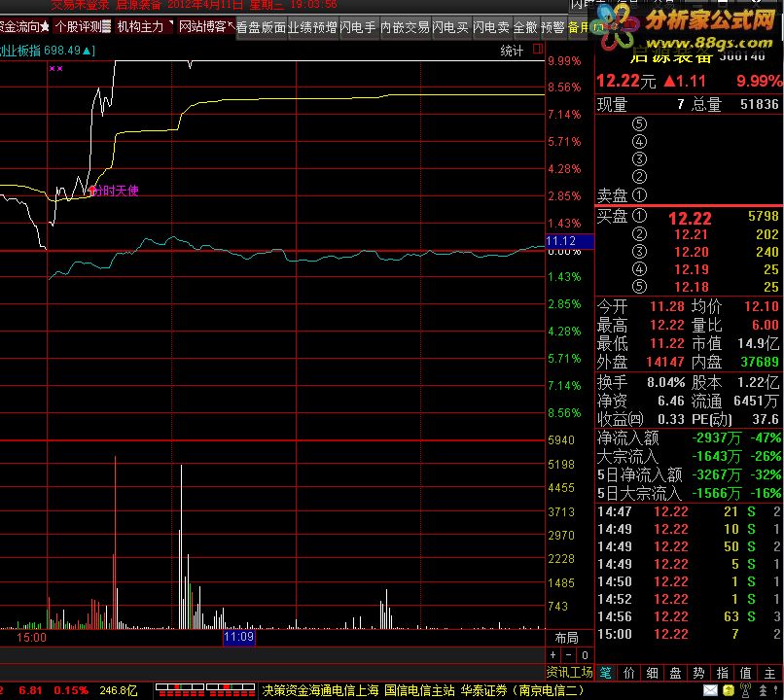Click the small red square icon beside 统计
The image size is (784, 700).
538,49
